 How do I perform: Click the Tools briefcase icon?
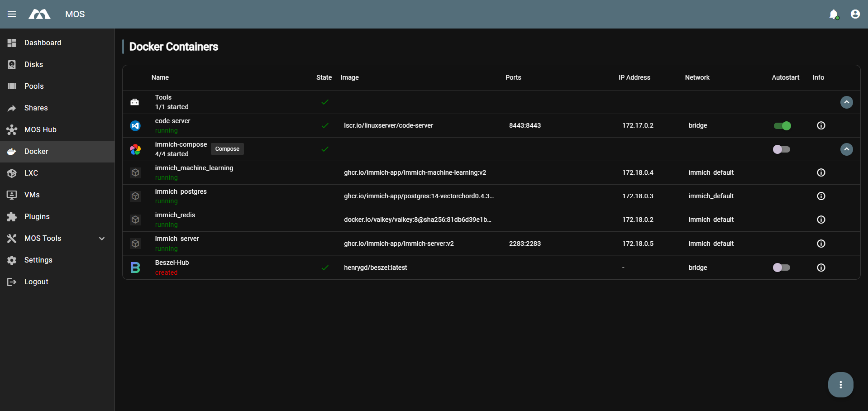(x=135, y=102)
